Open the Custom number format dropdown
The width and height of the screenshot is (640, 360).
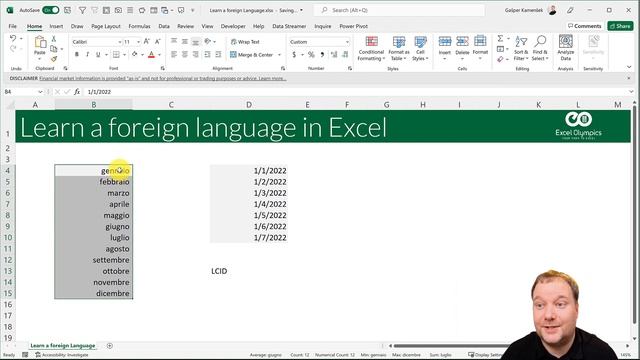tap(347, 42)
